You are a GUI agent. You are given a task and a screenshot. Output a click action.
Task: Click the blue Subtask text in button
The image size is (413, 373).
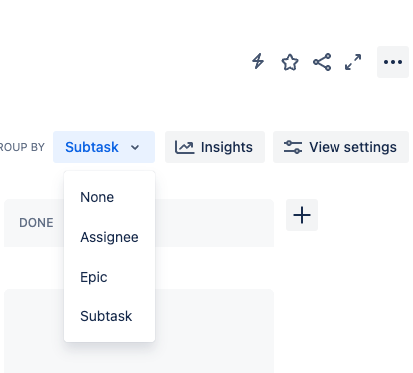click(92, 147)
